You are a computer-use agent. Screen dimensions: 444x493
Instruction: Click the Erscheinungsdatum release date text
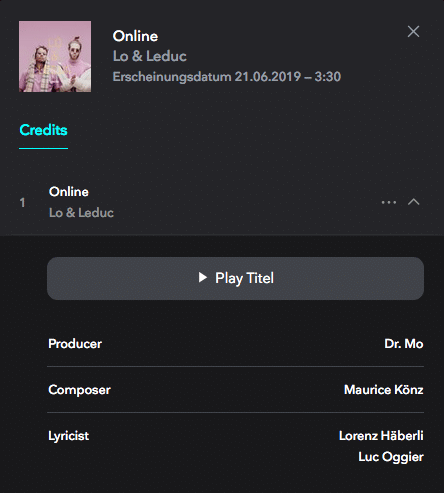[227, 77]
